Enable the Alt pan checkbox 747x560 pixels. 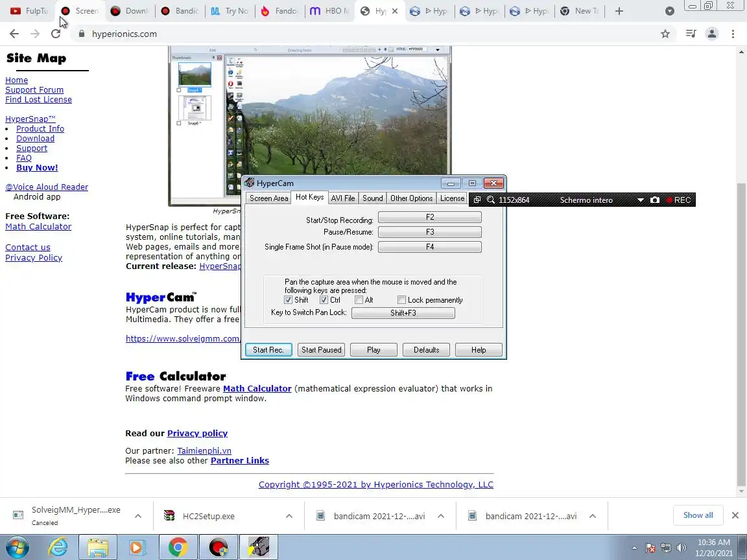click(359, 300)
